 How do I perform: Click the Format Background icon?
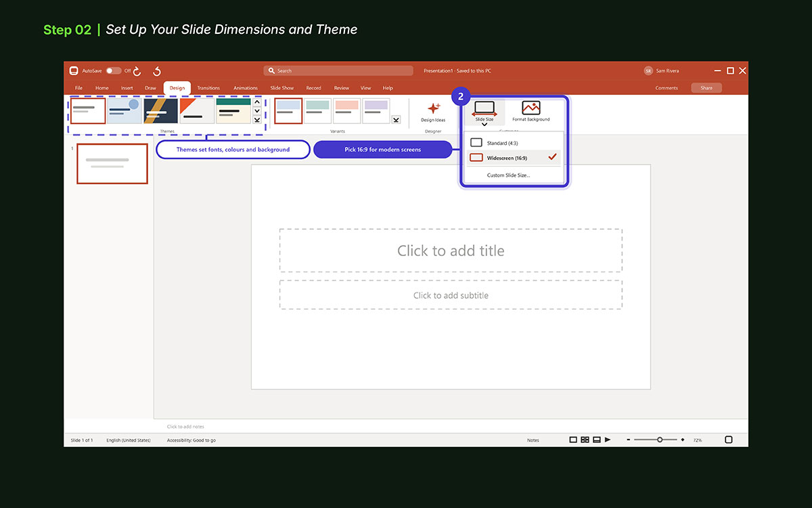[531, 108]
